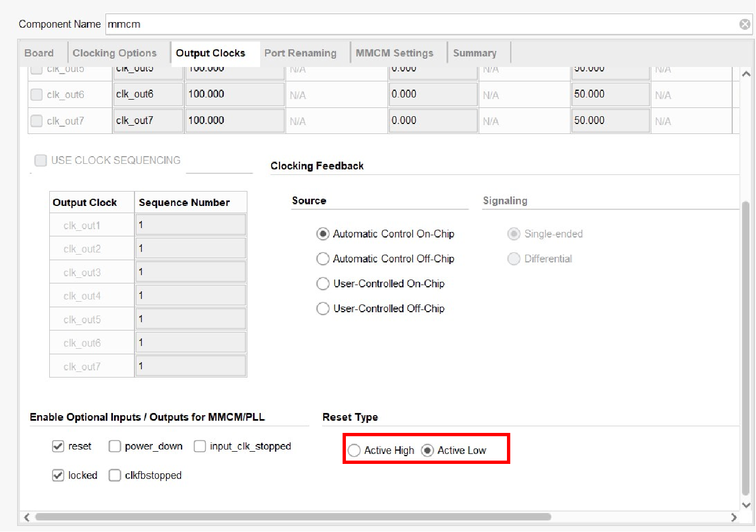Enable the clk_out7 checkbox
This screenshot has height=532, width=756.
(37, 121)
